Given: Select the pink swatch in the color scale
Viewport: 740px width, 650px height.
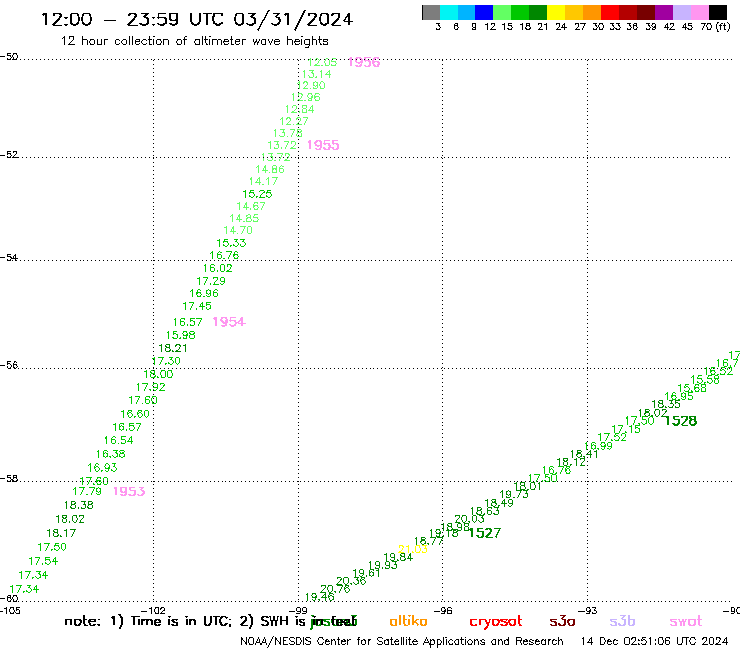Looking at the screenshot, I should 699,12.
